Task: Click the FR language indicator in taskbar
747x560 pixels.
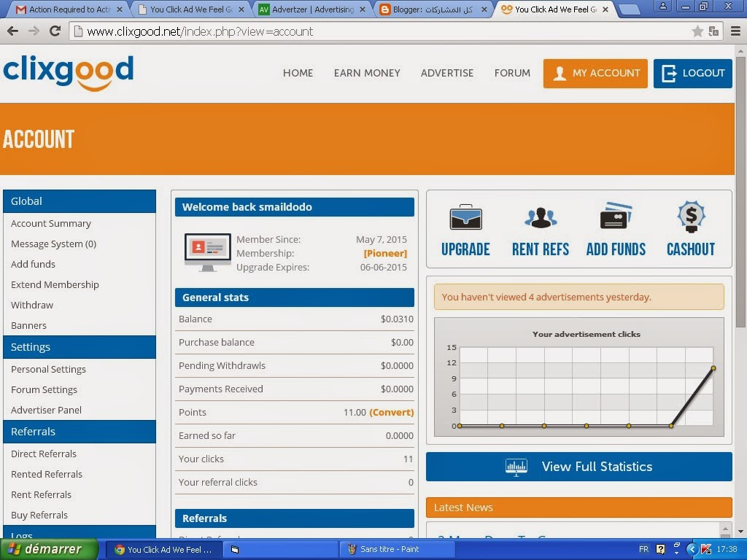Action: point(643,550)
